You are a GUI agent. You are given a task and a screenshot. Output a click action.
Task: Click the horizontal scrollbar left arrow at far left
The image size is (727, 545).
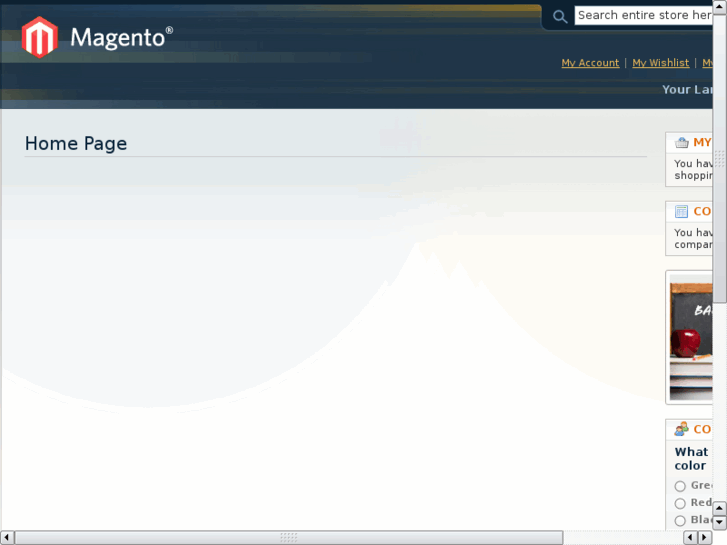coord(6,537)
